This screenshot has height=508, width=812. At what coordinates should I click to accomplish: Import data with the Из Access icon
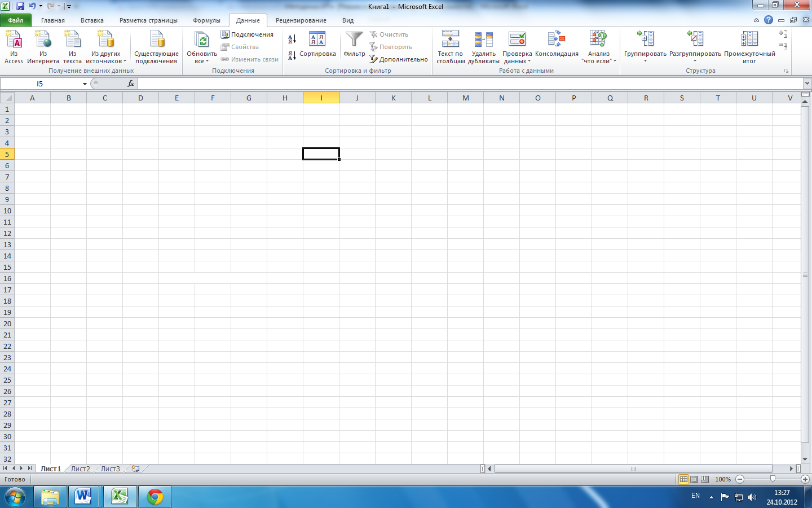[14, 47]
